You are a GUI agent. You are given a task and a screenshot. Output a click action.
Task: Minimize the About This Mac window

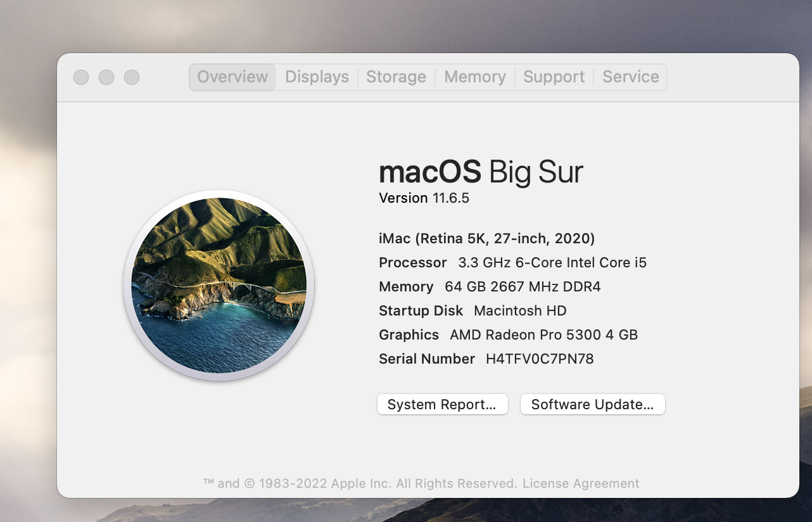106,77
